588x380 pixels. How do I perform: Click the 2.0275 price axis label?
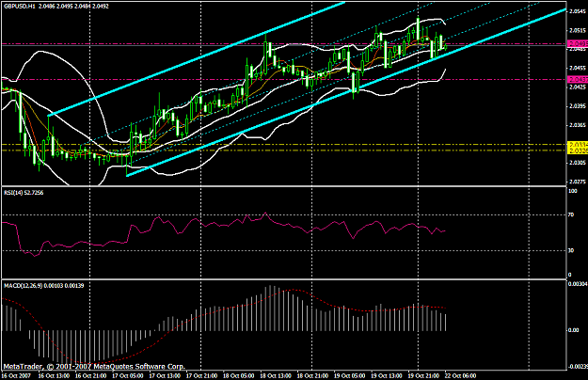tap(578, 182)
